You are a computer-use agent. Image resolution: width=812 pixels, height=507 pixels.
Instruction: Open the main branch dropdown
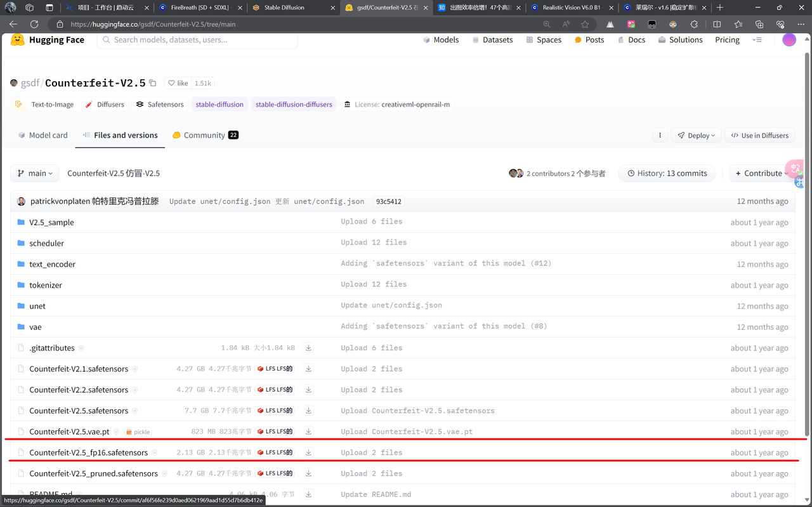(x=35, y=173)
